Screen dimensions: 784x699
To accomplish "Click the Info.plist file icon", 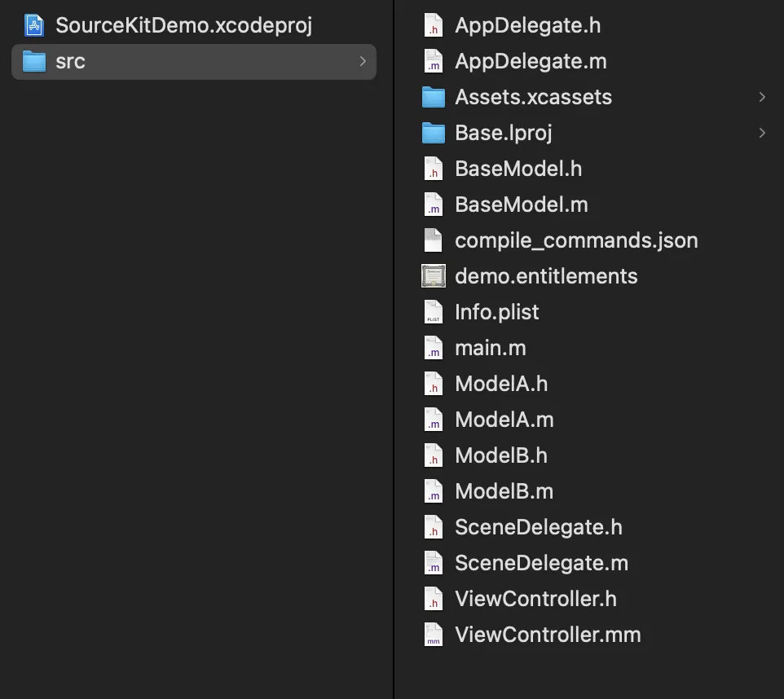I will tap(434, 312).
